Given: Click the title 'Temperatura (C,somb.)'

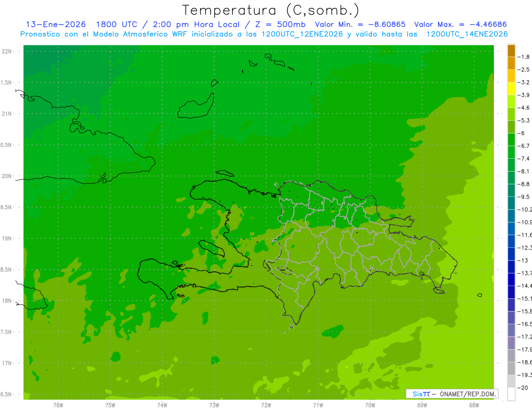Looking at the screenshot, I should tap(270, 10).
